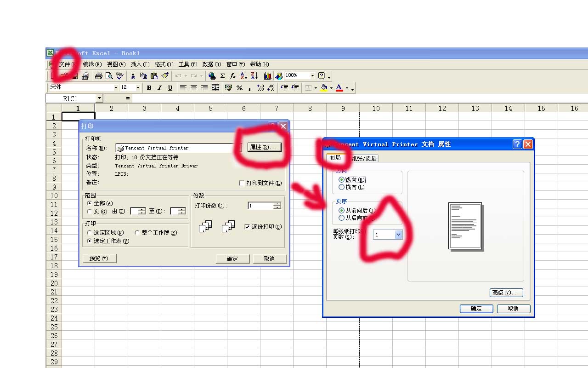This screenshot has width=588, height=368.
Task: Apply Percent style icon
Action: (x=239, y=88)
